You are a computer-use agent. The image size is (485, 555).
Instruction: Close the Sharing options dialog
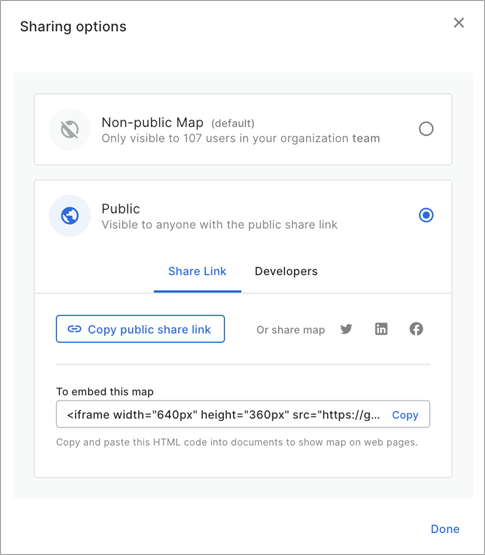coord(459,23)
